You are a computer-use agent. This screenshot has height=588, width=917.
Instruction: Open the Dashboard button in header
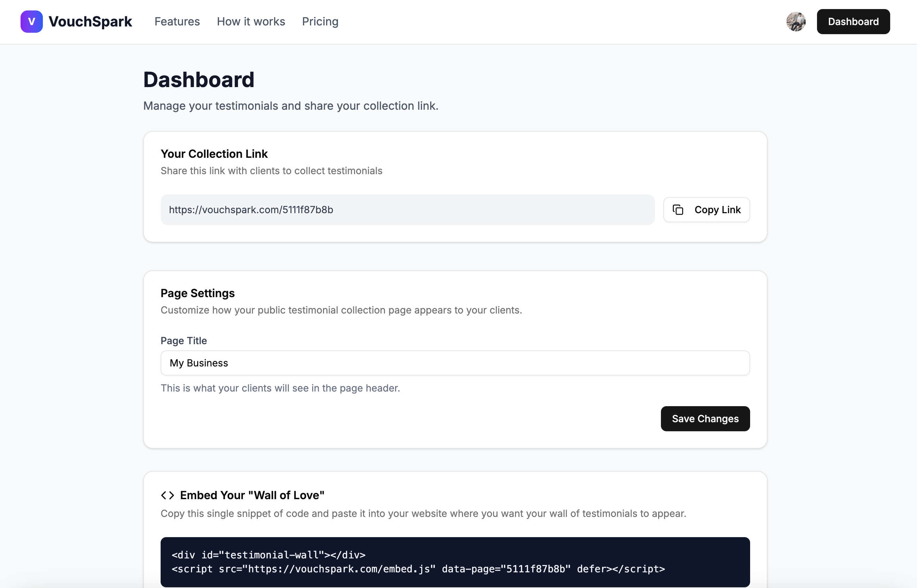click(853, 21)
